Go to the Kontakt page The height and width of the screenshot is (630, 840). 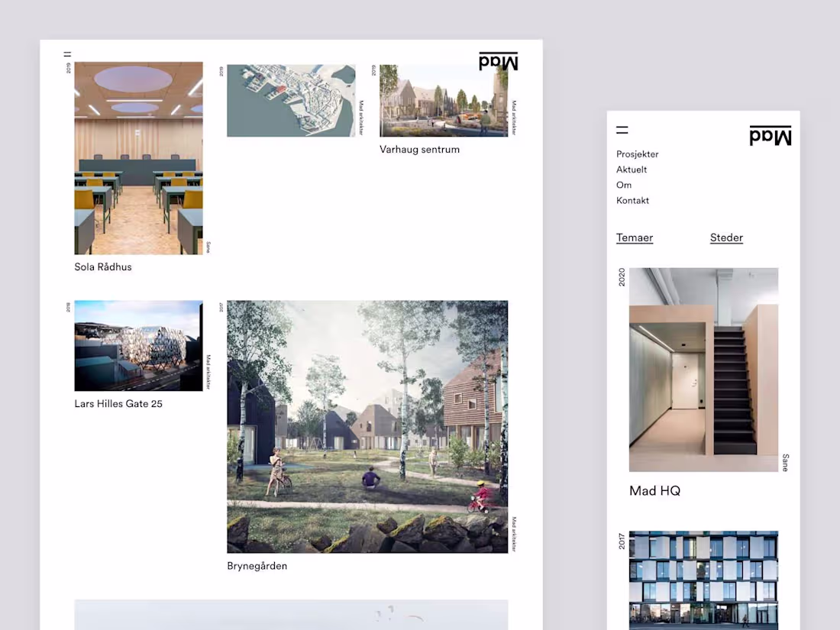(x=632, y=200)
